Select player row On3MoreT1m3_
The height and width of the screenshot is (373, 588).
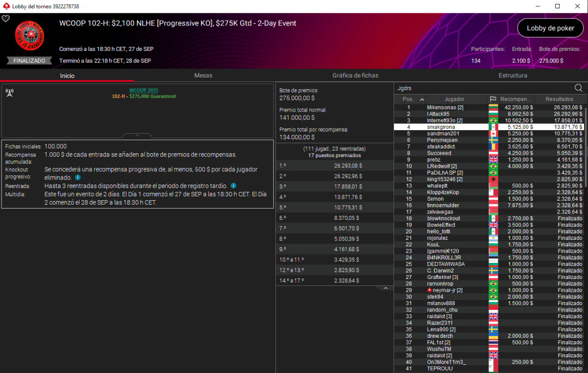pos(489,362)
